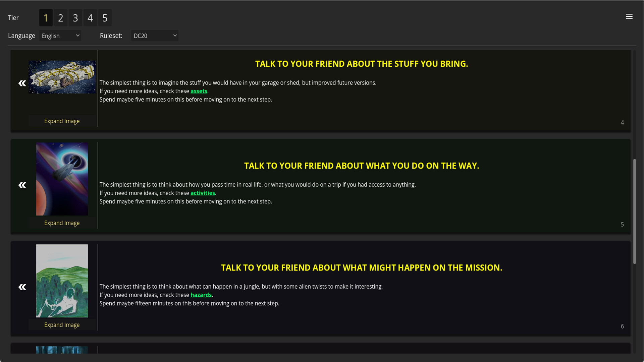Open the Language dropdown
The height and width of the screenshot is (362, 644).
click(x=60, y=36)
